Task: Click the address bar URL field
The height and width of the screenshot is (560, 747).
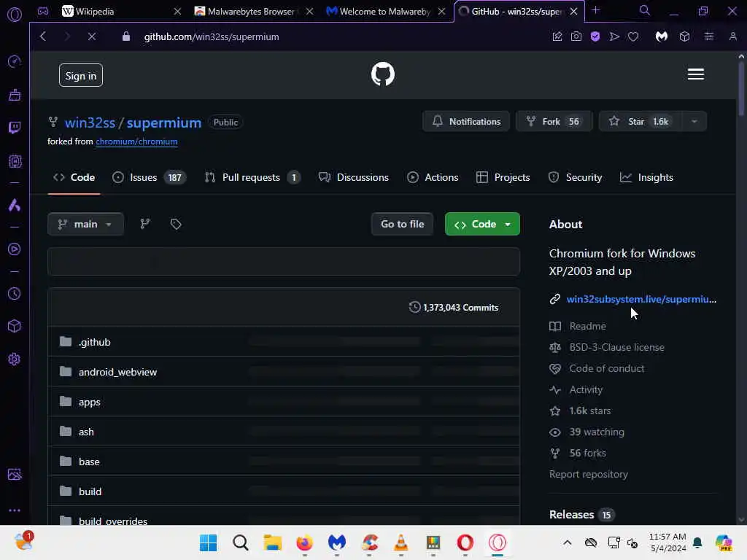Action: (333, 36)
